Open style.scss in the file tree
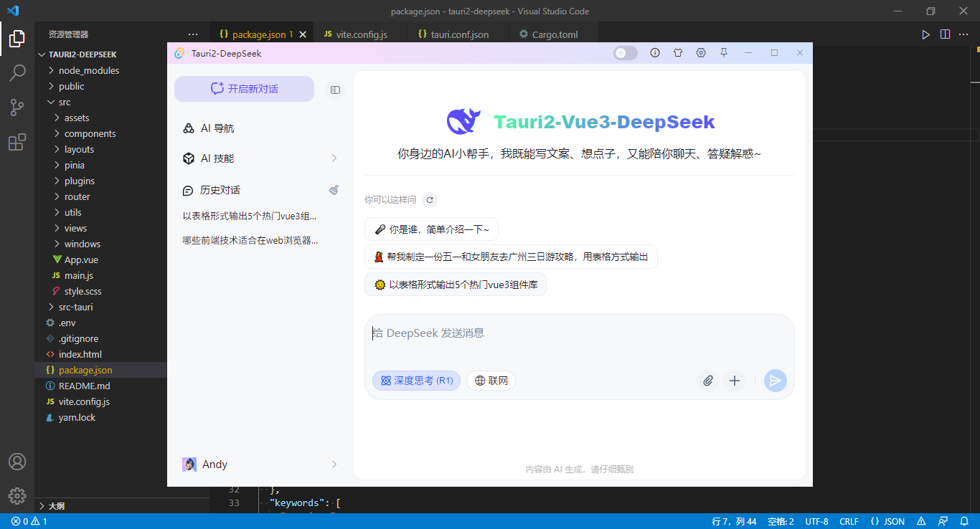 click(83, 291)
